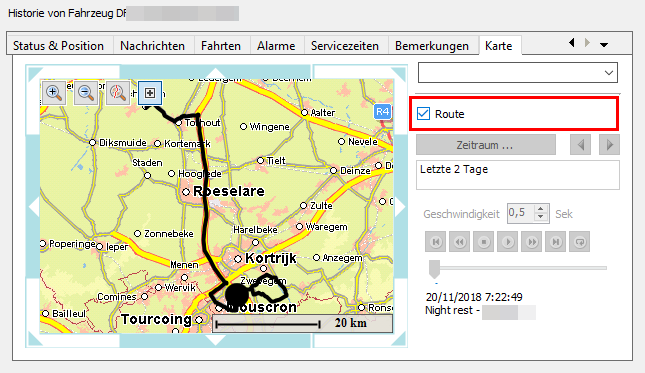Screen dimensions: 645x373
Task: Toggle the loop playback button
Action: (580, 242)
